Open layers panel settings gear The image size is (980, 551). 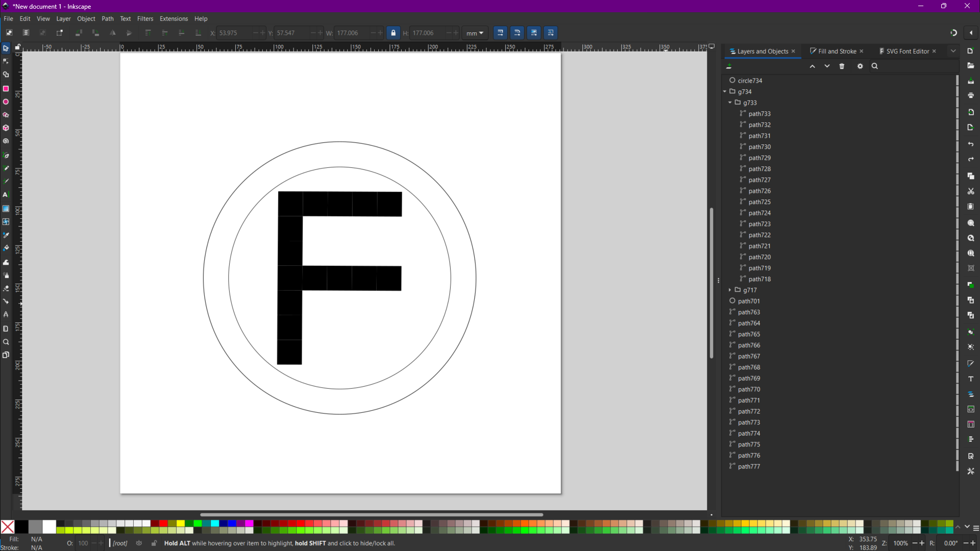tap(860, 66)
